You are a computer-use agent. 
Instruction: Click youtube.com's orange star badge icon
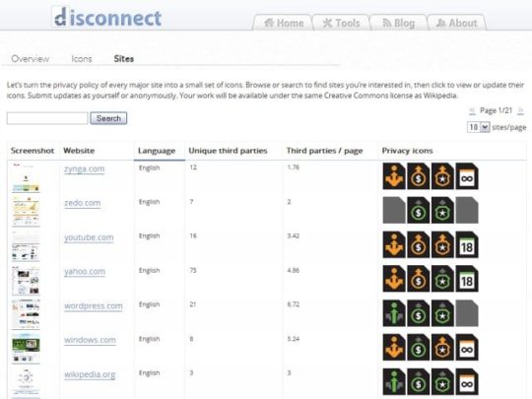[442, 244]
